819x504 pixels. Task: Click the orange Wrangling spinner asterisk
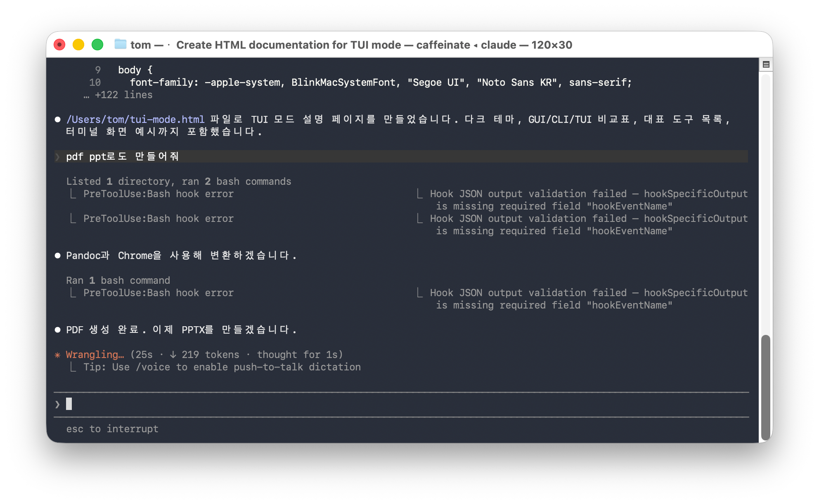point(57,355)
